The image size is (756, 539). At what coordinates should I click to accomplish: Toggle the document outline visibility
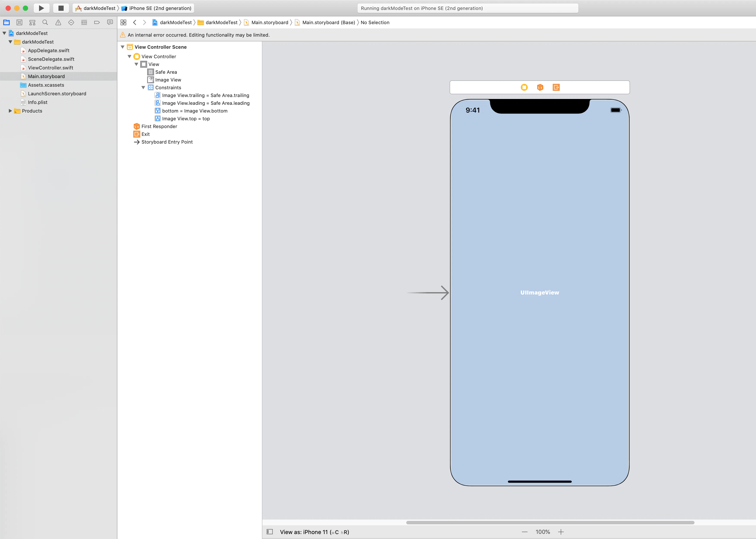pyautogui.click(x=270, y=532)
